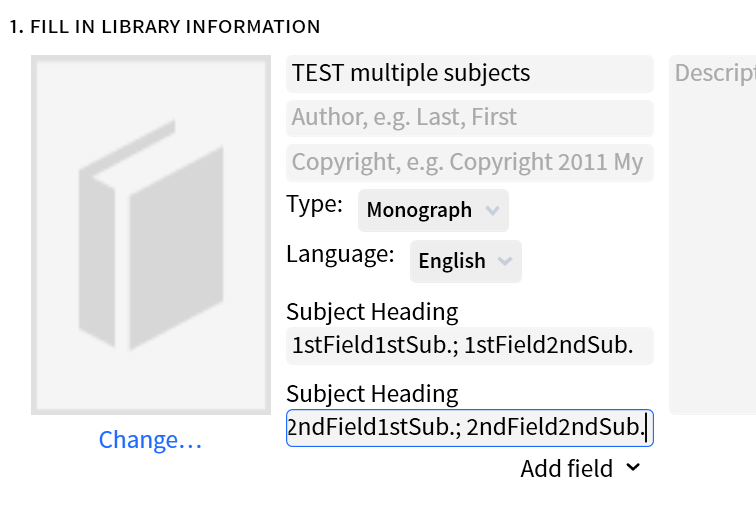
Task: Click the Fill in Library Information heading
Action: pyautogui.click(x=165, y=27)
